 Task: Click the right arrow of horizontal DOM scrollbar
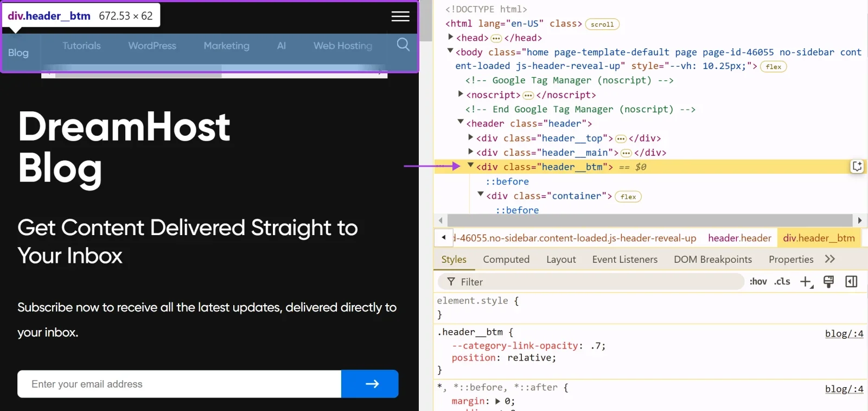[859, 220]
